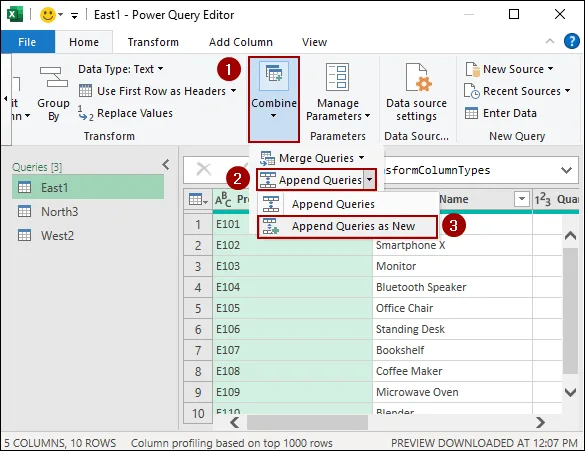Open the table menu icon in grid corner
The height and width of the screenshot is (451, 585).
pyautogui.click(x=198, y=200)
